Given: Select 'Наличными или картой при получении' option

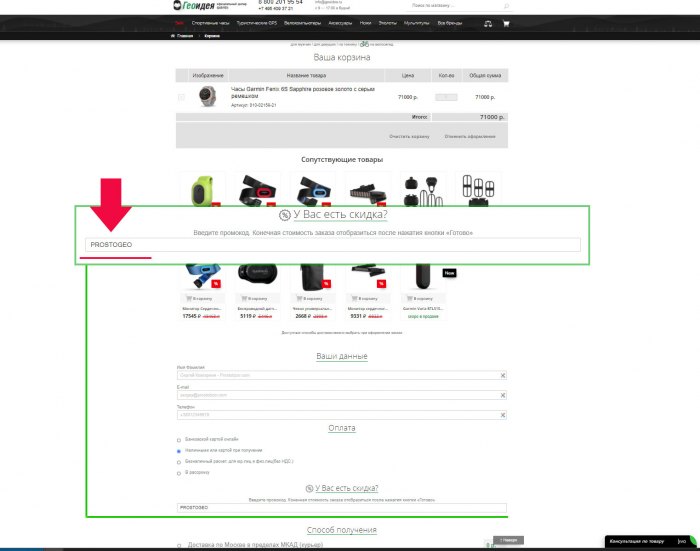Looking at the screenshot, I should [179, 451].
